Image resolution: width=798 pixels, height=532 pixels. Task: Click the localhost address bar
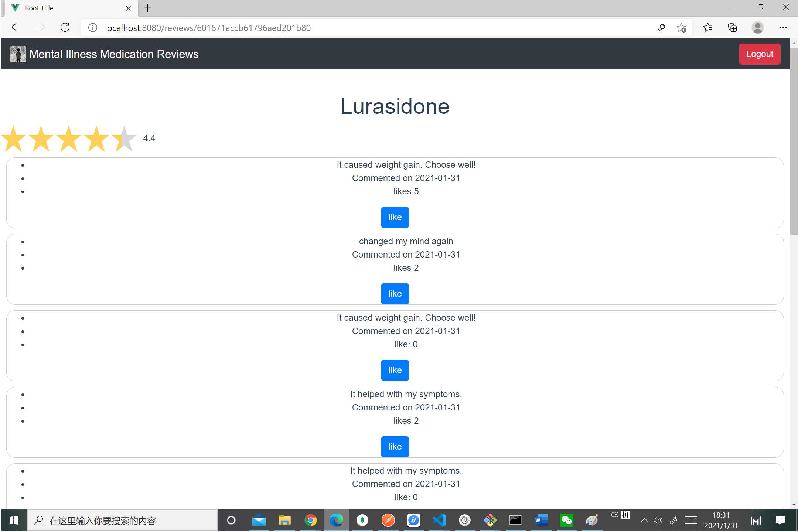tap(369, 28)
